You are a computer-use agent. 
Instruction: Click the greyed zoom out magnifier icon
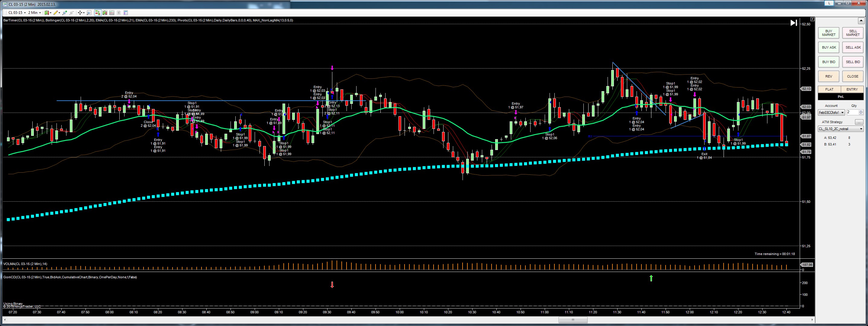click(71, 13)
